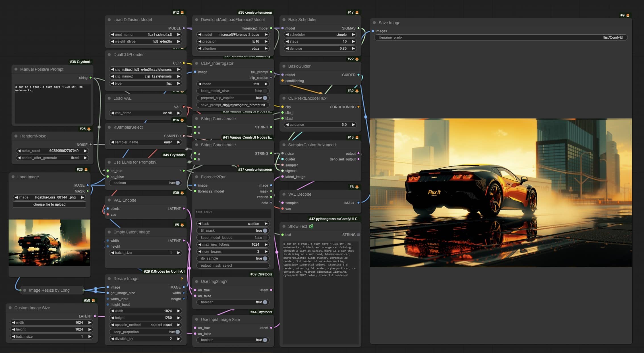
Task: Click choose file to upload button
Action: [x=49, y=204]
